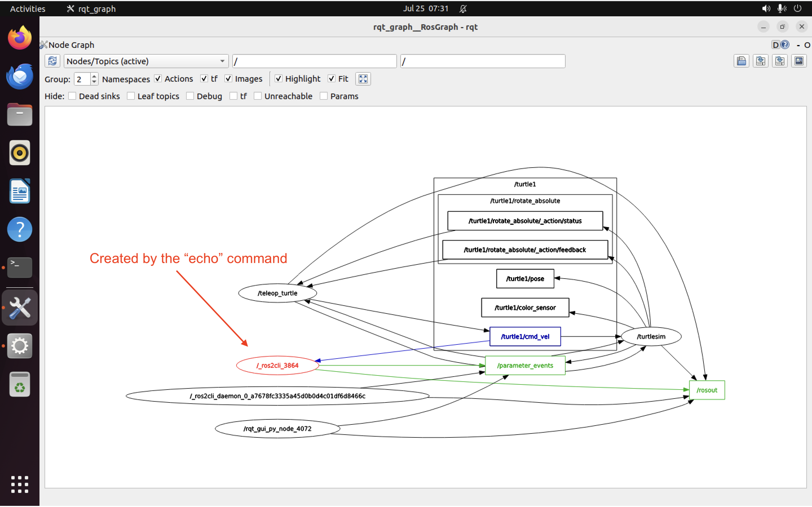812x507 pixels.
Task: Refresh the ROS node graph
Action: pos(52,61)
